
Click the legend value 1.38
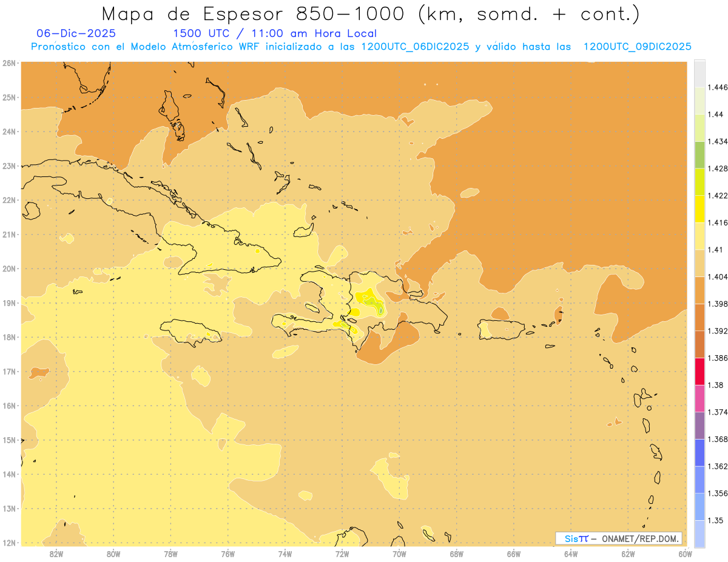click(716, 385)
